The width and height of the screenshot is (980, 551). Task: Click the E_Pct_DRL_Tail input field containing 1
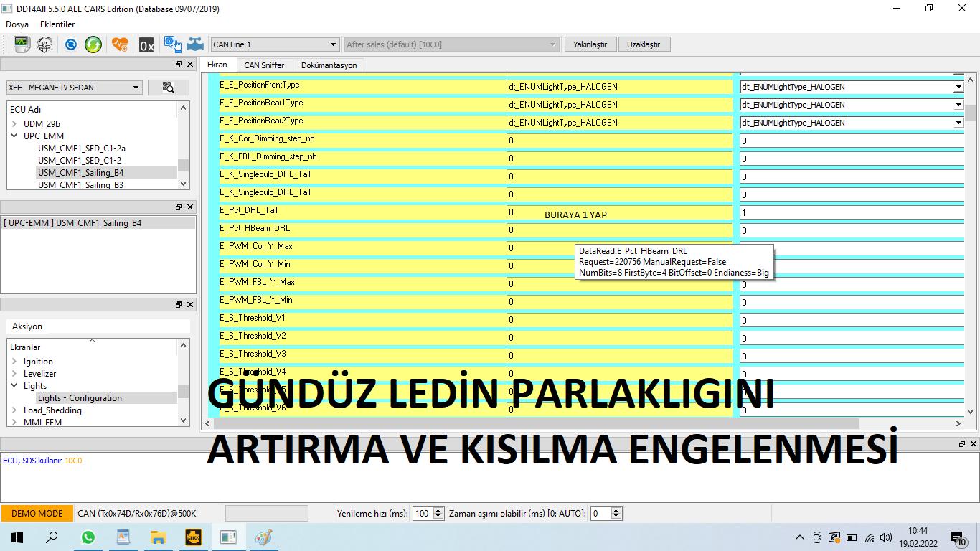coord(850,212)
